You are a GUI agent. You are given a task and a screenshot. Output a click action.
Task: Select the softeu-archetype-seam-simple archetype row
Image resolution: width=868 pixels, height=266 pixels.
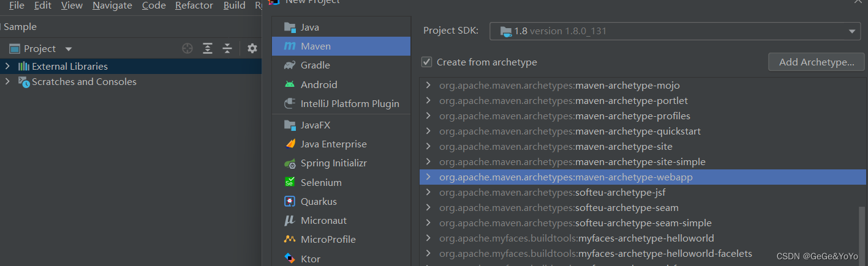point(639,223)
